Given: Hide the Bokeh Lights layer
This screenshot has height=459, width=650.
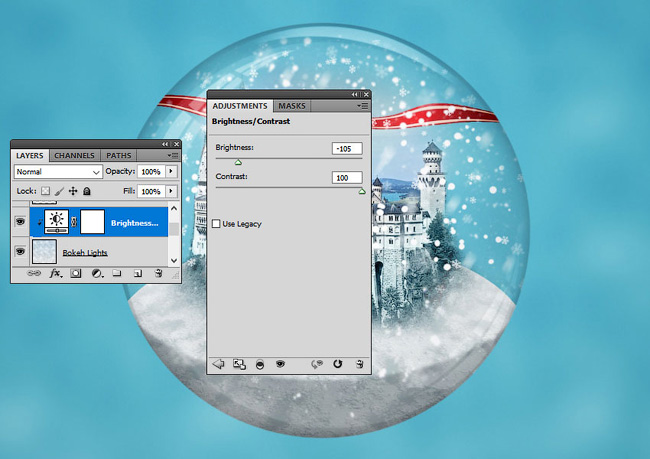Looking at the screenshot, I should coord(20,251).
